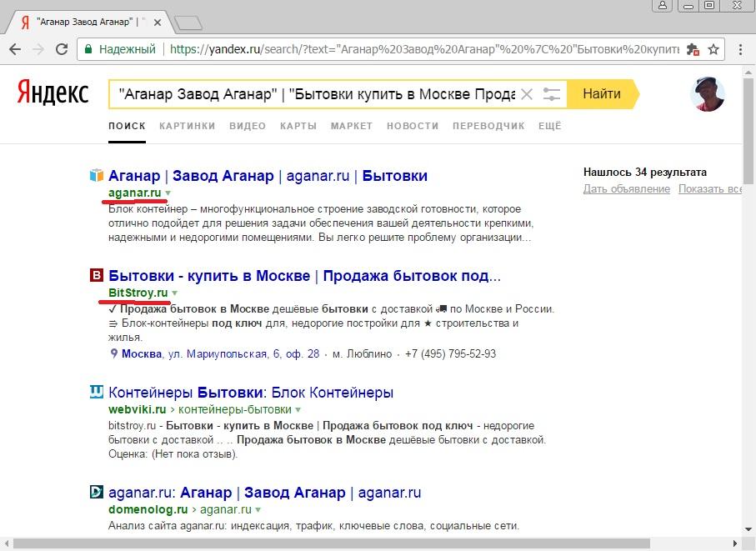Open the Дать объявление link
Screen dimensions: 756x551
[626, 189]
